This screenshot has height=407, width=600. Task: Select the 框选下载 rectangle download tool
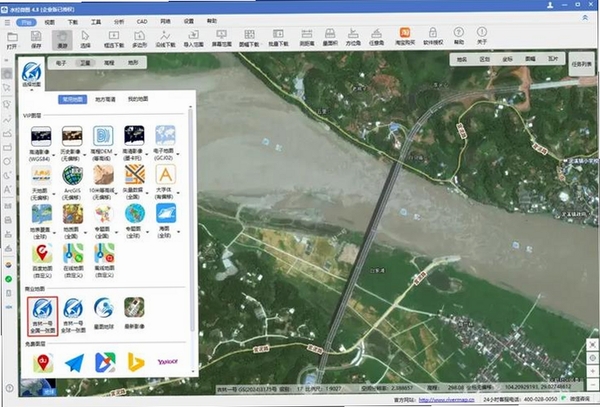coord(114,39)
